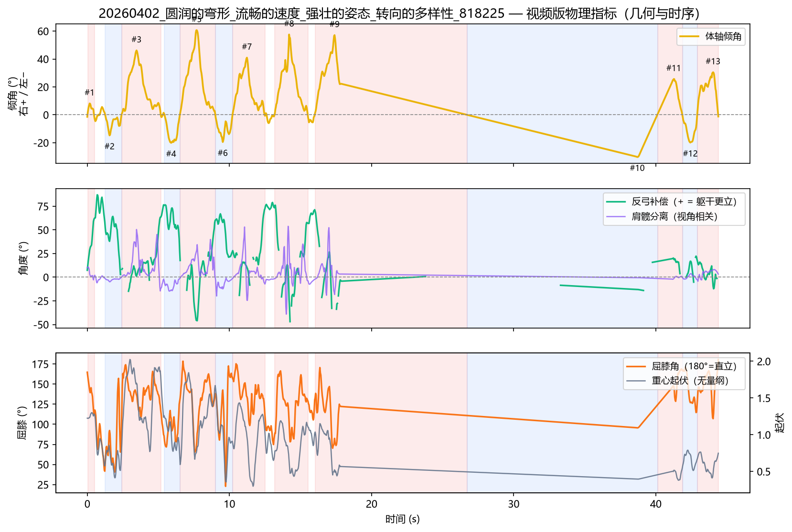Click the #2 turn annotation
The height and width of the screenshot is (532, 792).
109,147
